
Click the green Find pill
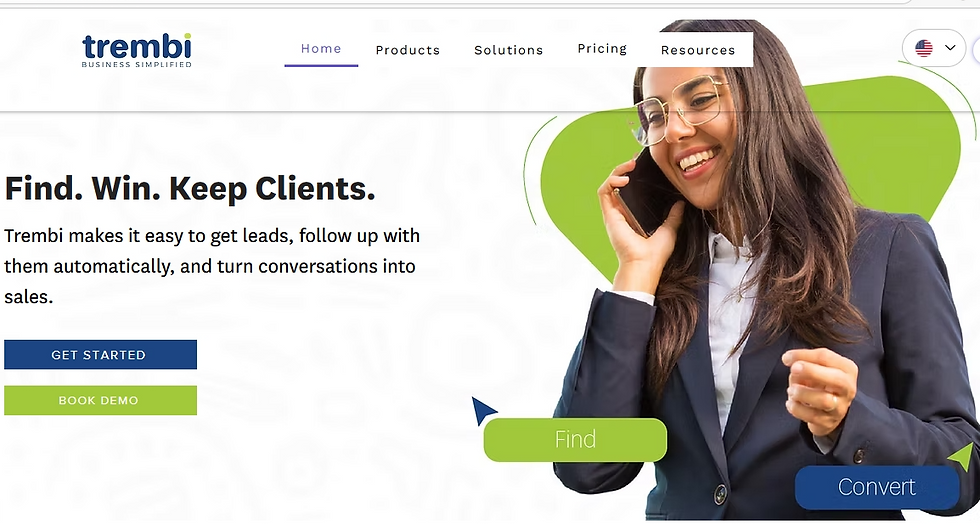pyautogui.click(x=575, y=440)
